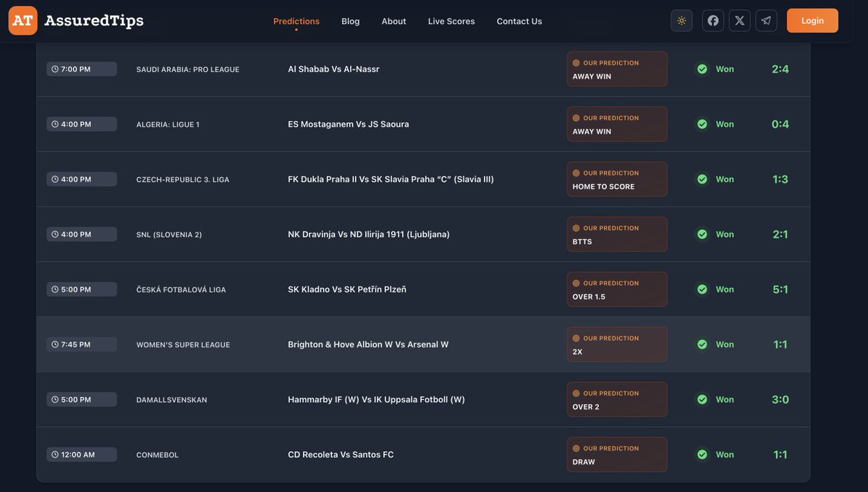Screen dimensions: 868x492
Task: Click green check icon for Al Shabab match
Action: click(x=702, y=69)
